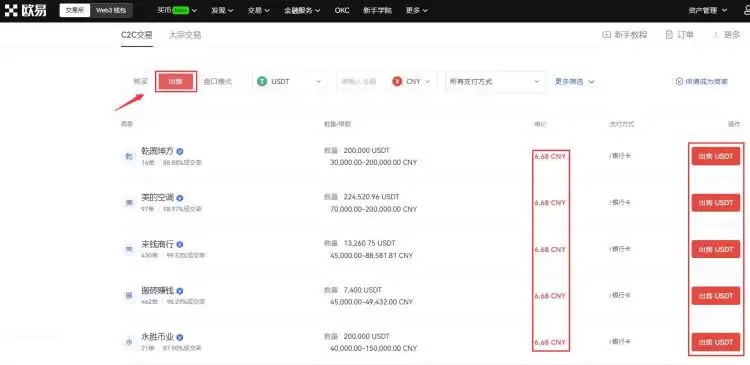
Task: Expand 更多筛选 filters
Action: (574, 82)
